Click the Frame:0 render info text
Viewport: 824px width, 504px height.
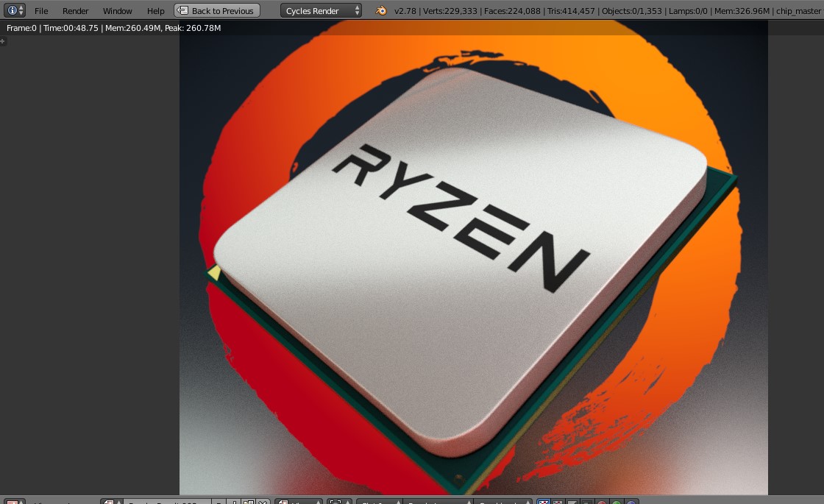pyautogui.click(x=21, y=28)
